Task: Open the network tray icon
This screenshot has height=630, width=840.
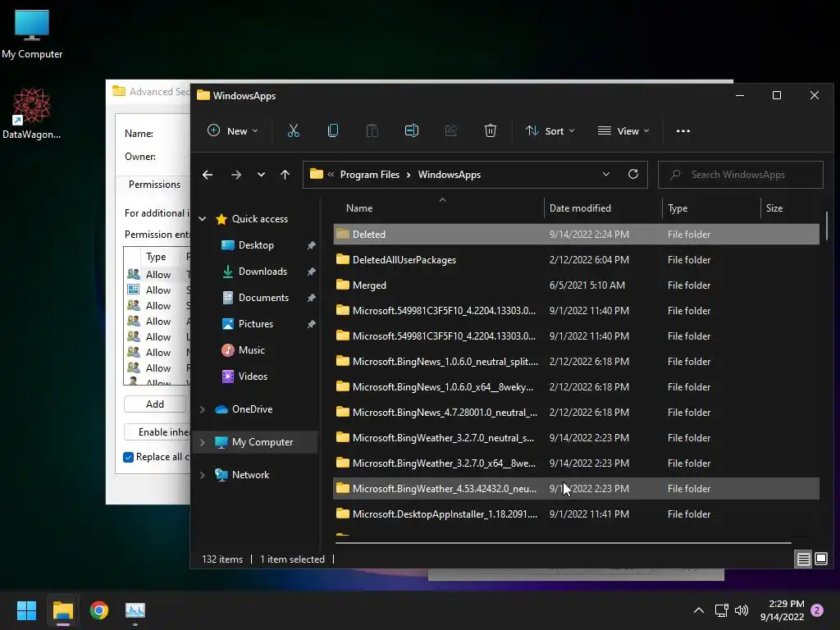Action: pos(721,610)
